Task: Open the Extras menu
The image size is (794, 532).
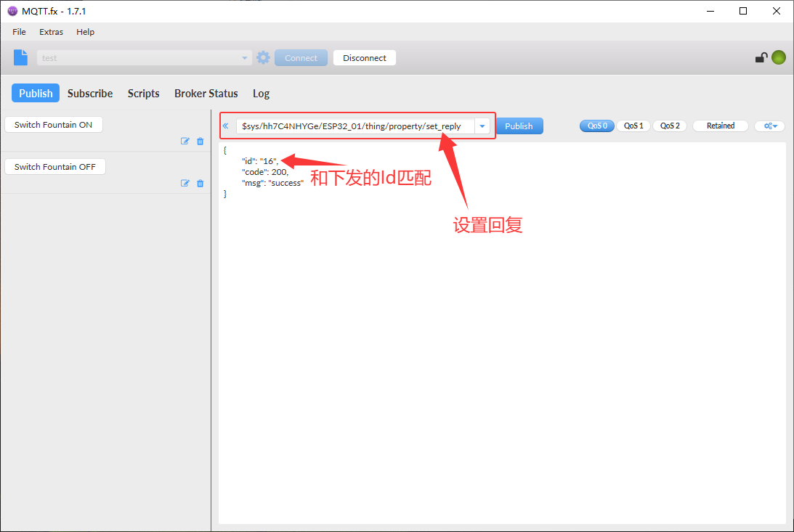Action: [51, 32]
